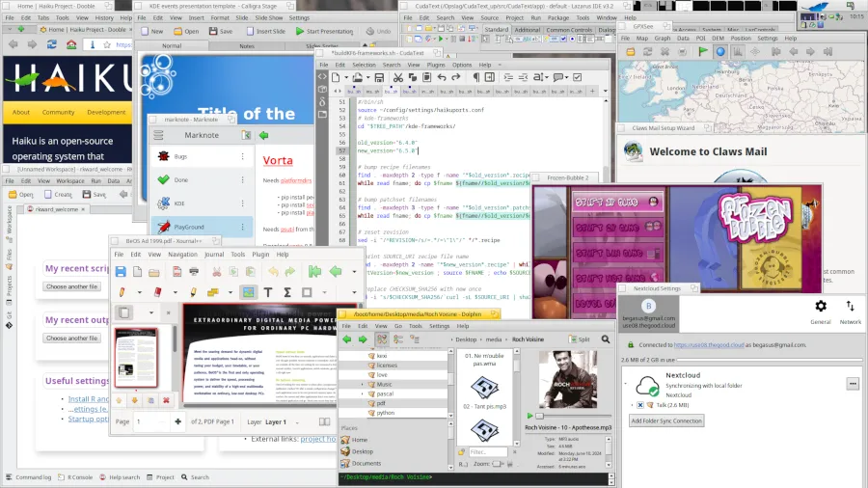The image size is (868, 488).
Task: Expand the Music folder in Dolphin tree
Action: pyautogui.click(x=363, y=384)
